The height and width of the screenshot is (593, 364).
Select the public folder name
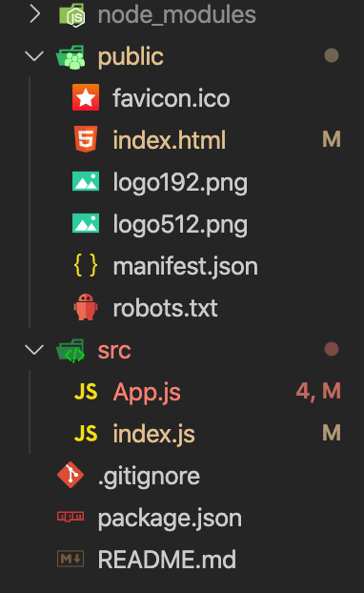point(131,57)
